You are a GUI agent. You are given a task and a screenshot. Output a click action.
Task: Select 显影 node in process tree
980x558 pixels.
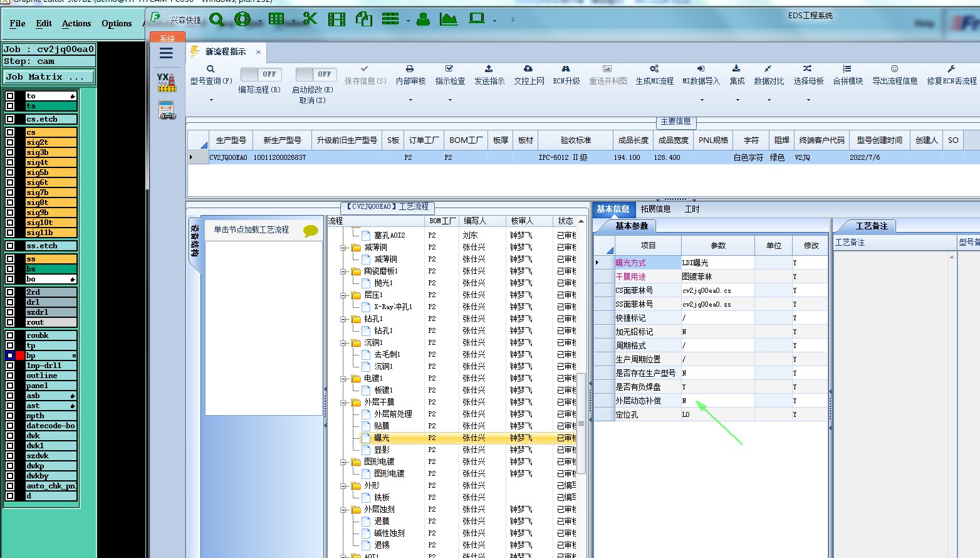coord(382,450)
